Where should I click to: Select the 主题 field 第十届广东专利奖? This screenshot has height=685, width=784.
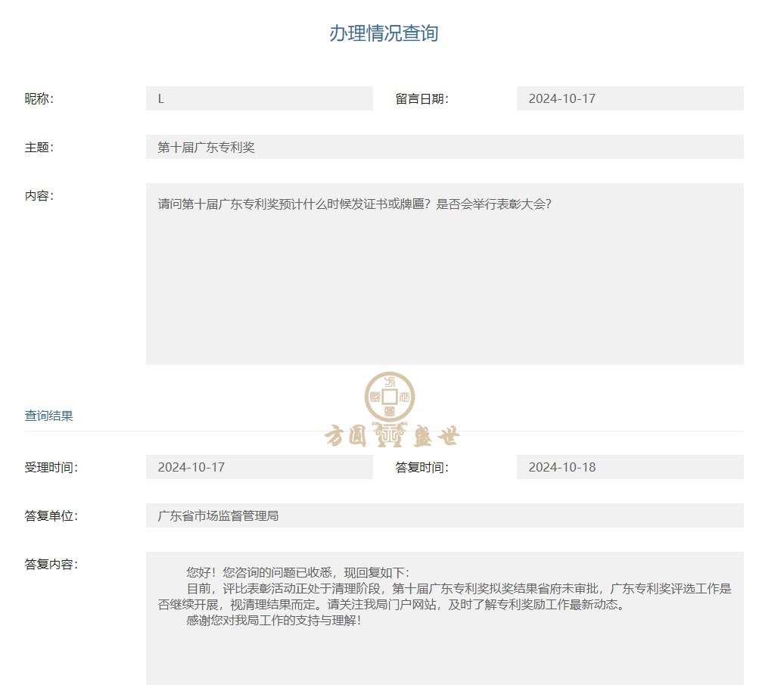coord(444,147)
